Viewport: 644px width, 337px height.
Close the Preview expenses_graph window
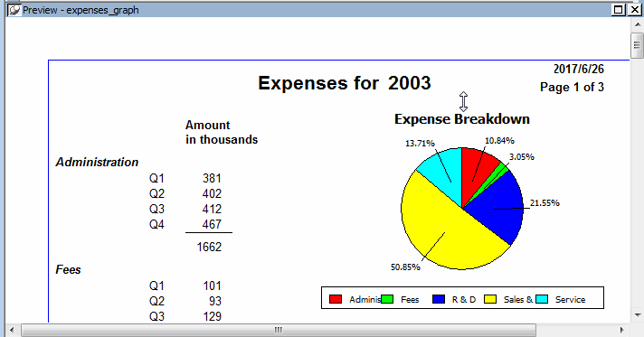[x=635, y=10]
